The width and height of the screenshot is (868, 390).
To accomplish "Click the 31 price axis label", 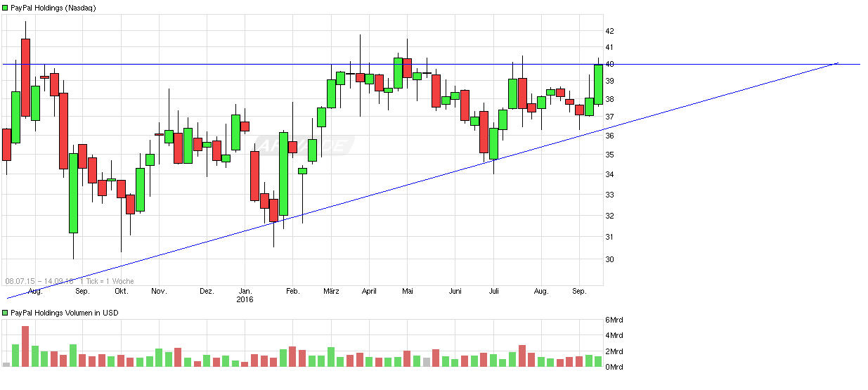I will (x=609, y=237).
